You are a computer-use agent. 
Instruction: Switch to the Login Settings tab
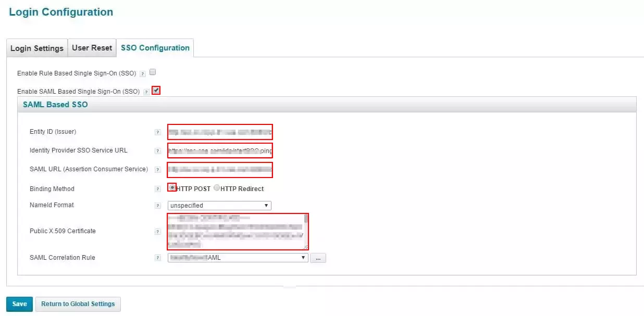36,48
